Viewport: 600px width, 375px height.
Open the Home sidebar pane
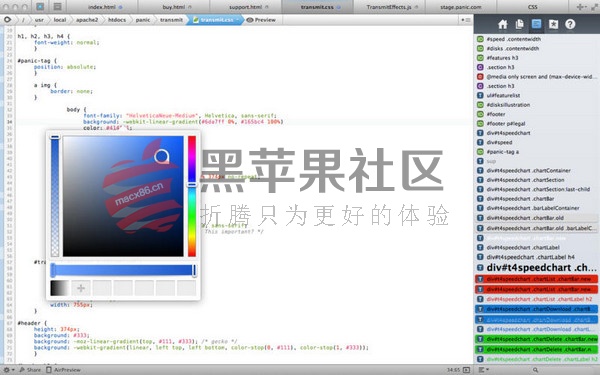[x=502, y=24]
